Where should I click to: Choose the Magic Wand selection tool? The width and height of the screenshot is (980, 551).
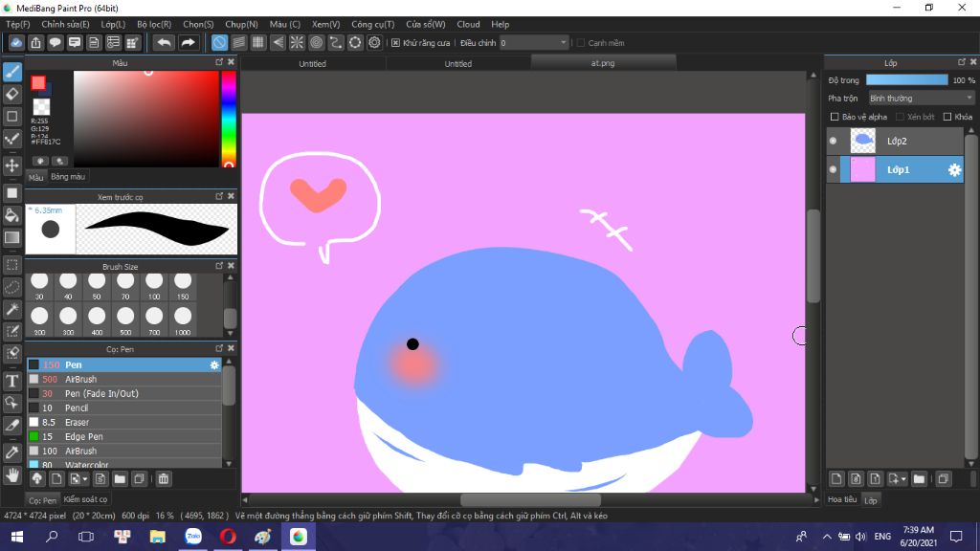12,309
